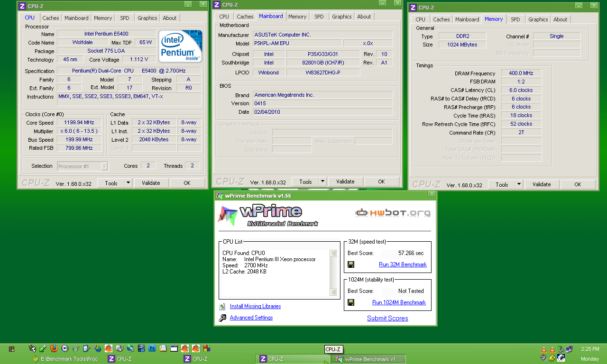The height and width of the screenshot is (364, 607).
Task: Click the globe icon in quick launch
Action: (130, 348)
